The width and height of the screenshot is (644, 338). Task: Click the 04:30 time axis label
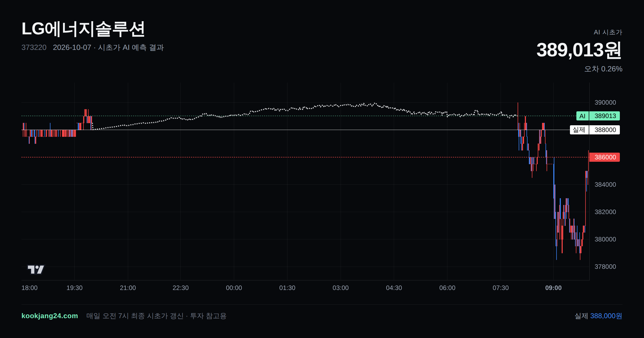click(x=394, y=288)
